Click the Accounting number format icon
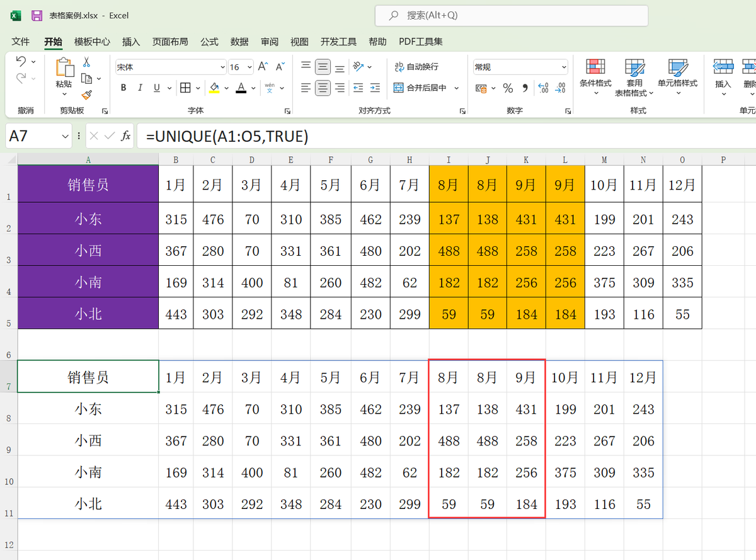This screenshot has height=560, width=756. pos(481,88)
